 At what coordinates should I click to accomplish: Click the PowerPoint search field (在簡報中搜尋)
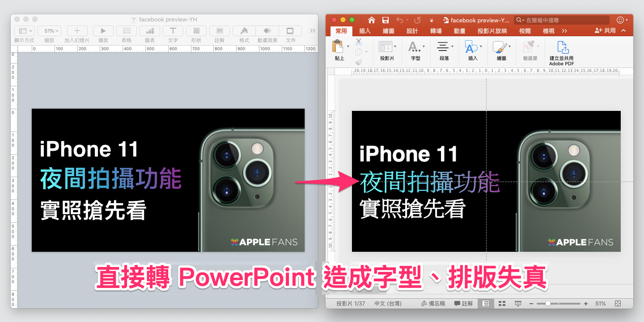562,20
